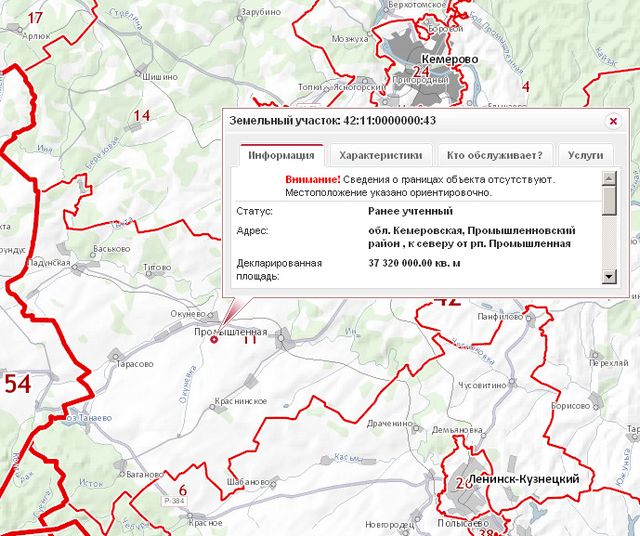Select the Информация tab
The width and height of the screenshot is (640, 536).
[x=282, y=155]
